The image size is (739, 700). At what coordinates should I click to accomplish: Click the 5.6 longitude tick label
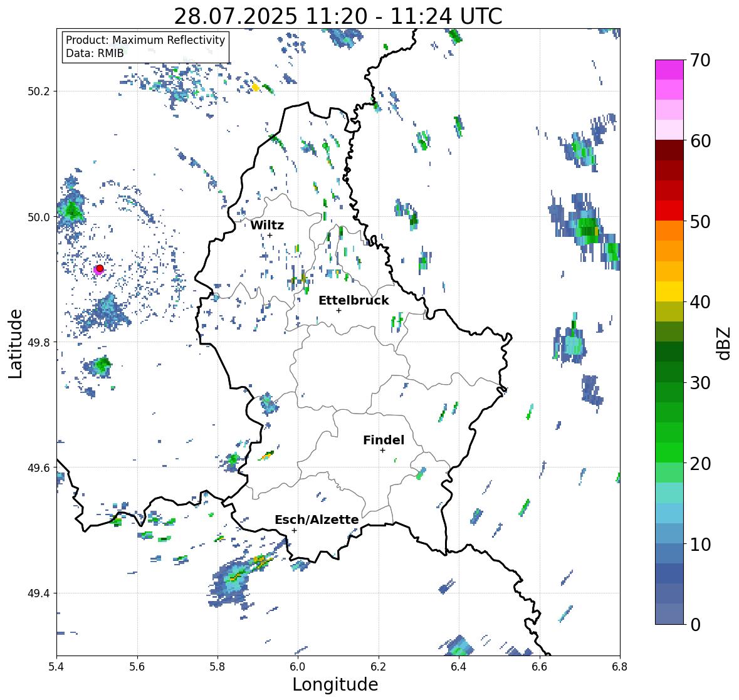coord(137,667)
